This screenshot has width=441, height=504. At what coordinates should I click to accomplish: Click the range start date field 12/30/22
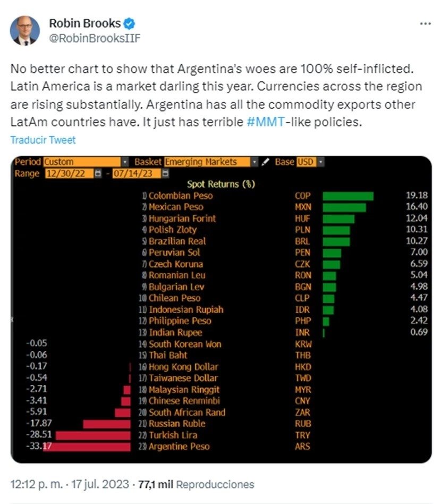click(x=69, y=174)
